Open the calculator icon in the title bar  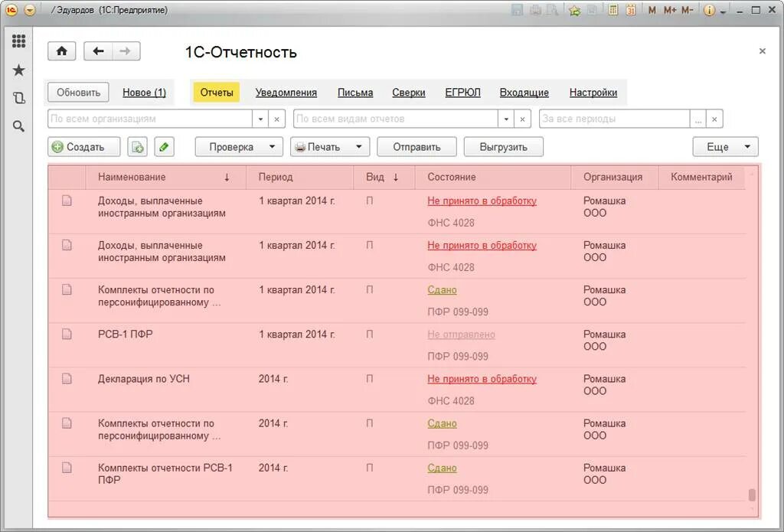coord(613,10)
